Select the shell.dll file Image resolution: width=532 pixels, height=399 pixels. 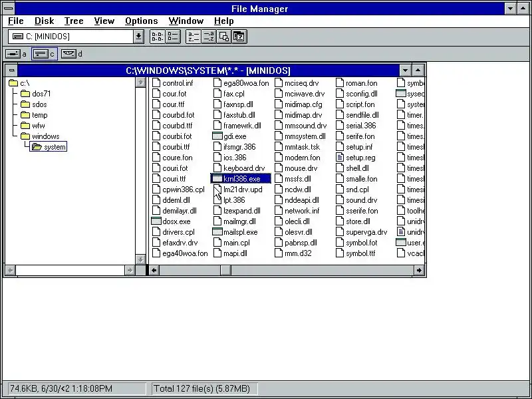[352, 168]
